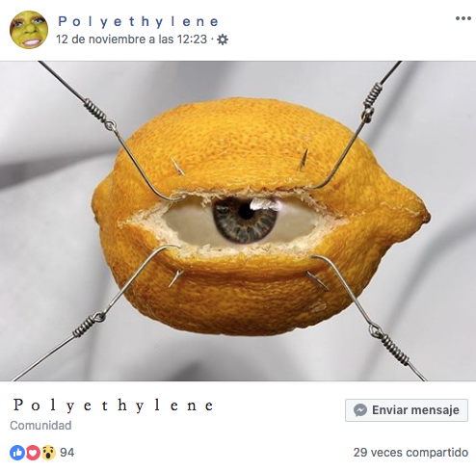This screenshot has height=471, width=476.
Task: Click the lemon's pointed tip in photo
Action: click(x=423, y=215)
